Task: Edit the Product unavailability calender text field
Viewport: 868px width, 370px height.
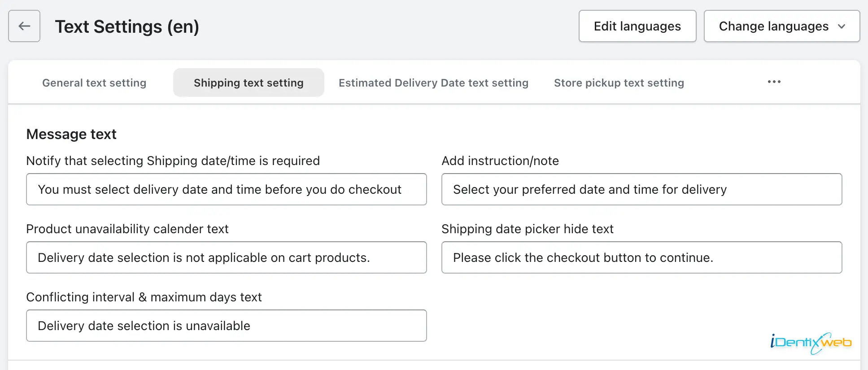Action: click(226, 257)
